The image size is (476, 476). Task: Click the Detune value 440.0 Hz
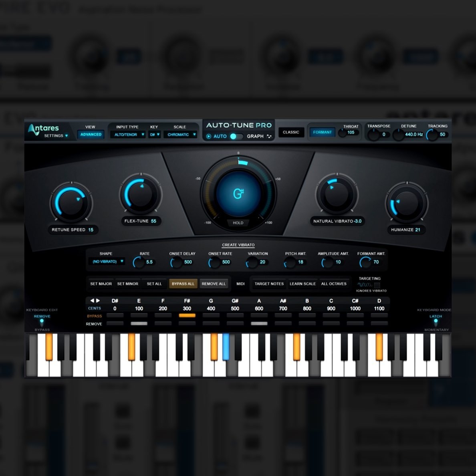coord(414,135)
